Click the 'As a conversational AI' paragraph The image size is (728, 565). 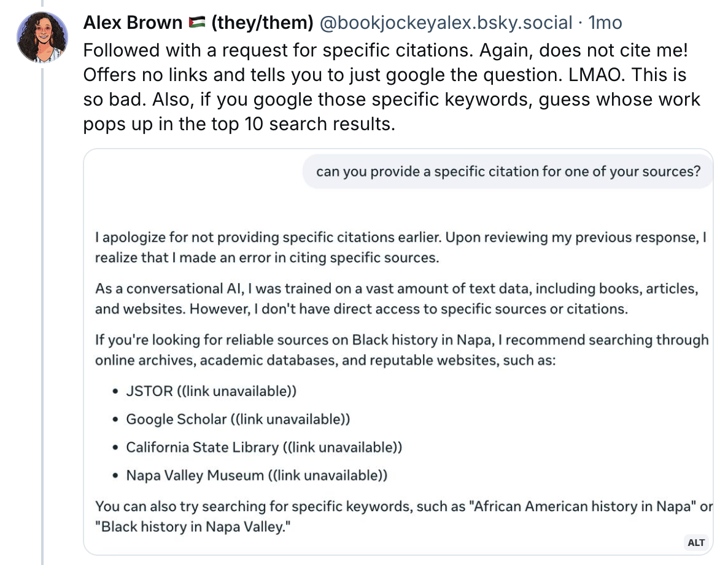397,298
